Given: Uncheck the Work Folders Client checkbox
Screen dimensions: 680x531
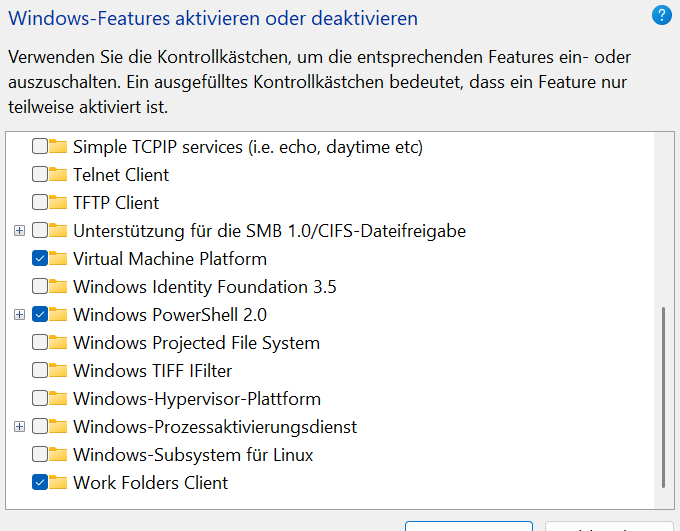Looking at the screenshot, I should 39,482.
